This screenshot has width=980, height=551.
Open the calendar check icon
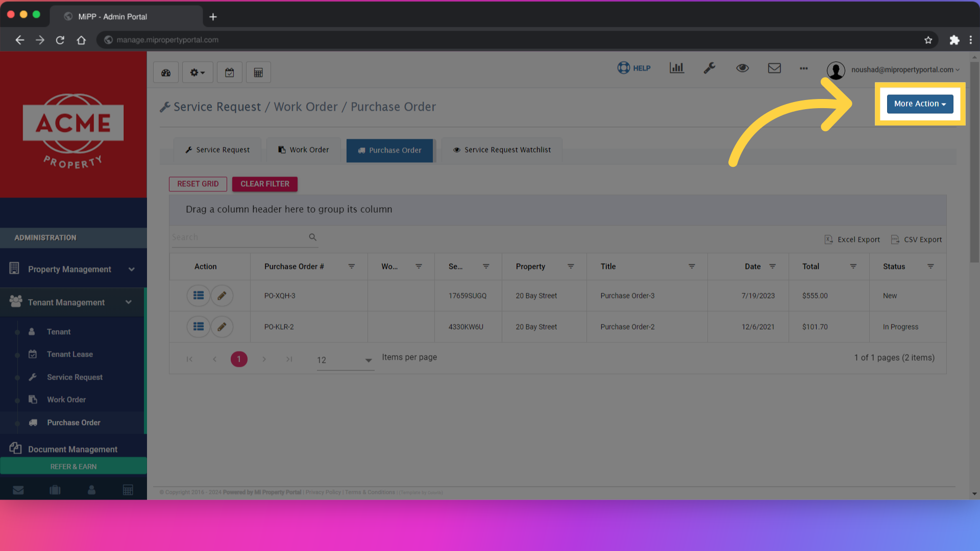pos(230,72)
